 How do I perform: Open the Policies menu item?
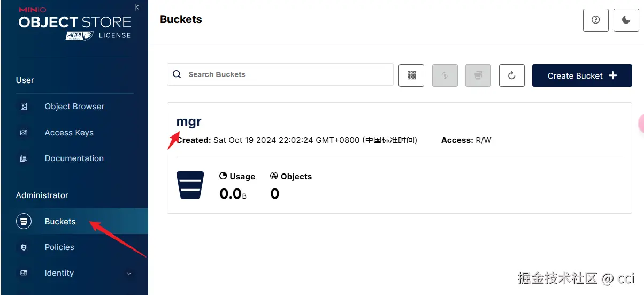point(59,247)
